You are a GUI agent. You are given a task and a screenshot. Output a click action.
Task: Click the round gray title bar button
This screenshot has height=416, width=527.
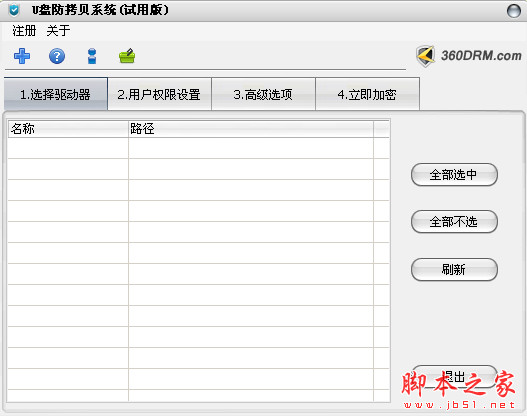(x=514, y=11)
